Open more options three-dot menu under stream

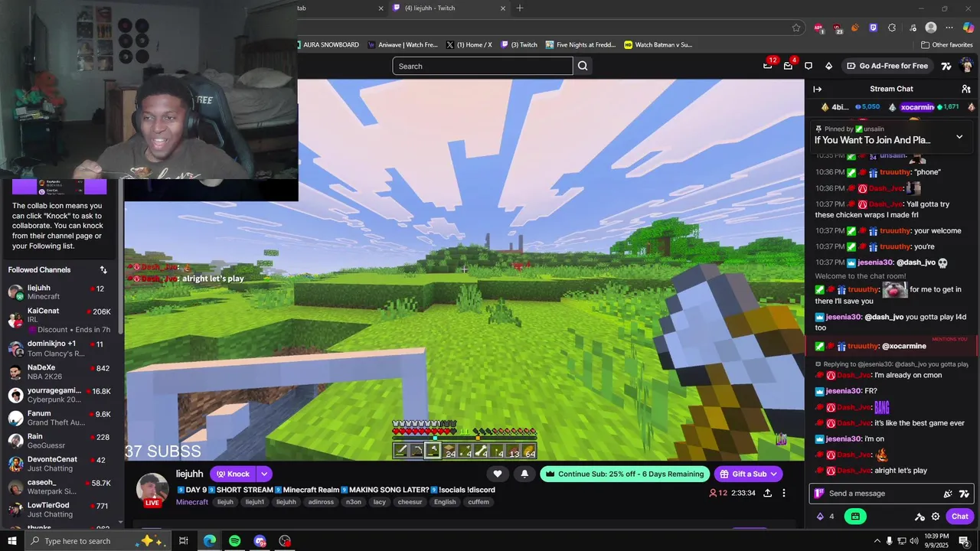click(x=784, y=493)
